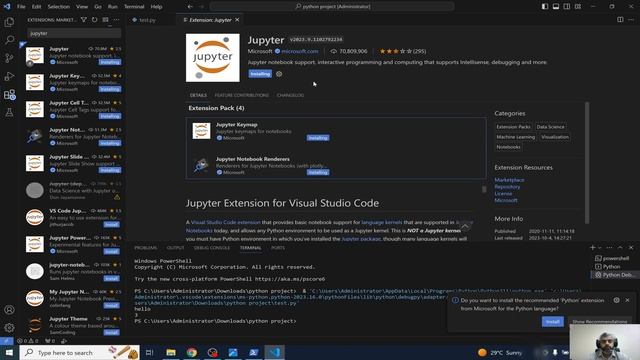Clear extensions search results icon

coord(105,20)
